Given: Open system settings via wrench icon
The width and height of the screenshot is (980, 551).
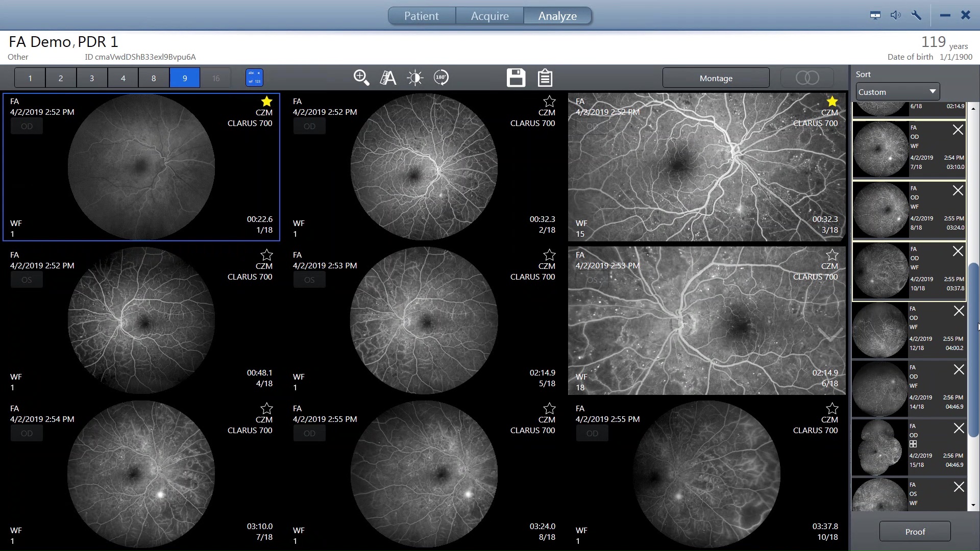Looking at the screenshot, I should [x=916, y=15].
